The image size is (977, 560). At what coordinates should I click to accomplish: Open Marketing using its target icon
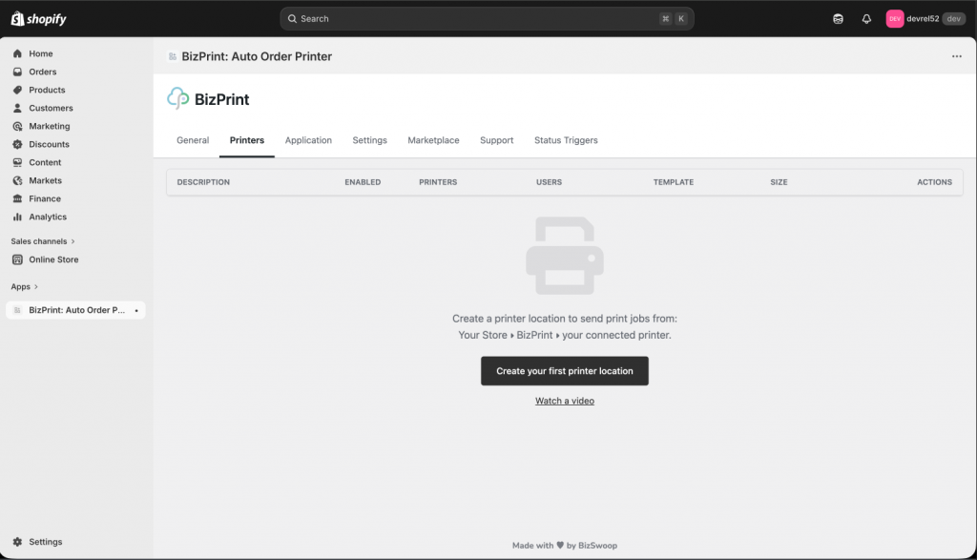(17, 126)
